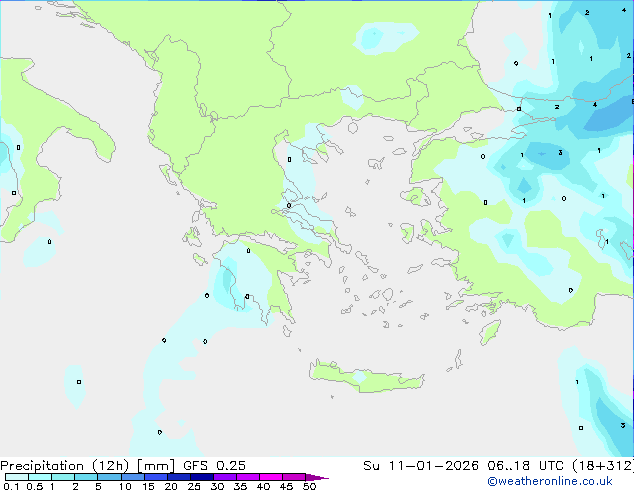
Task: Click the "30" legend scale label
Action: 218,486
